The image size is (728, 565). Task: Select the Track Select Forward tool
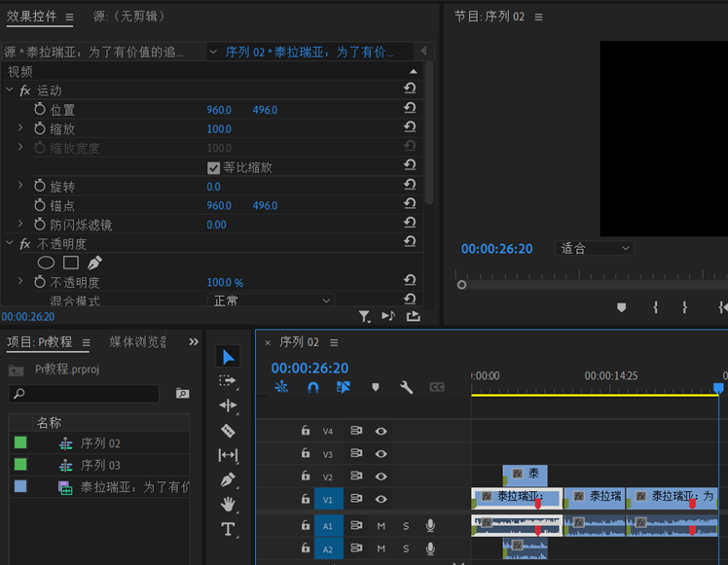(228, 380)
